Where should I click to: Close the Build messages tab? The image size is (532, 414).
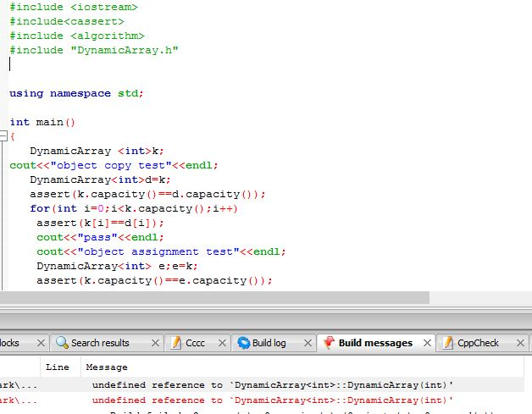coord(427,343)
